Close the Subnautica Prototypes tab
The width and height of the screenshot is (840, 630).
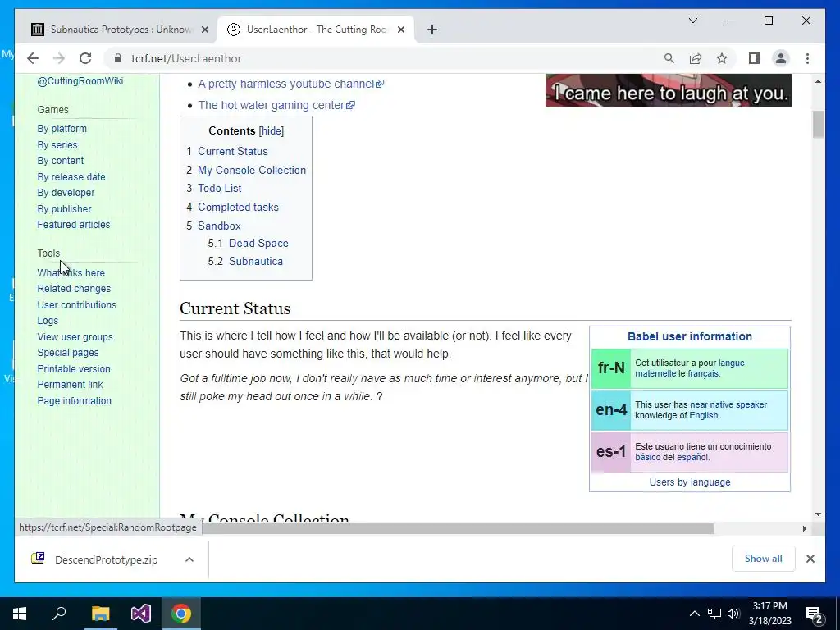point(204,30)
